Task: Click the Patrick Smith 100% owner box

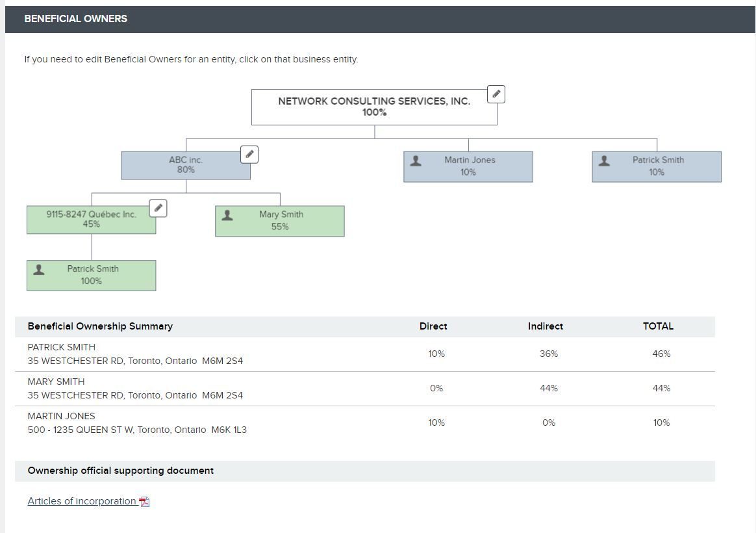Action: pos(91,276)
